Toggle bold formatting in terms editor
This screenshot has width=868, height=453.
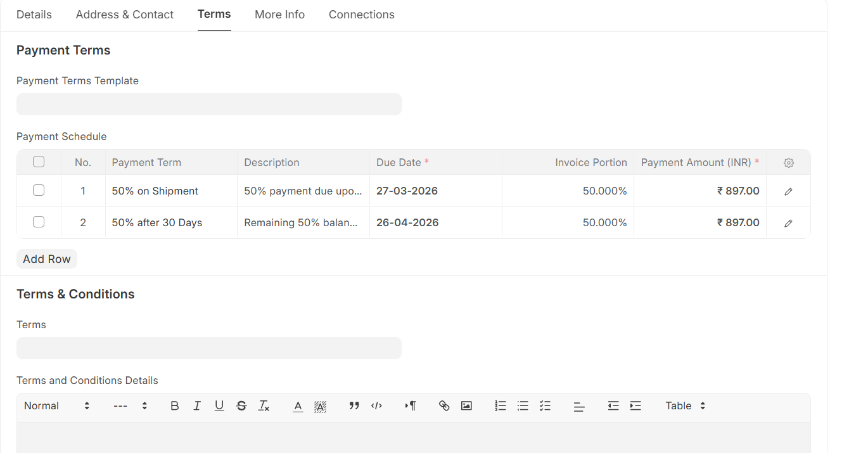pos(175,406)
